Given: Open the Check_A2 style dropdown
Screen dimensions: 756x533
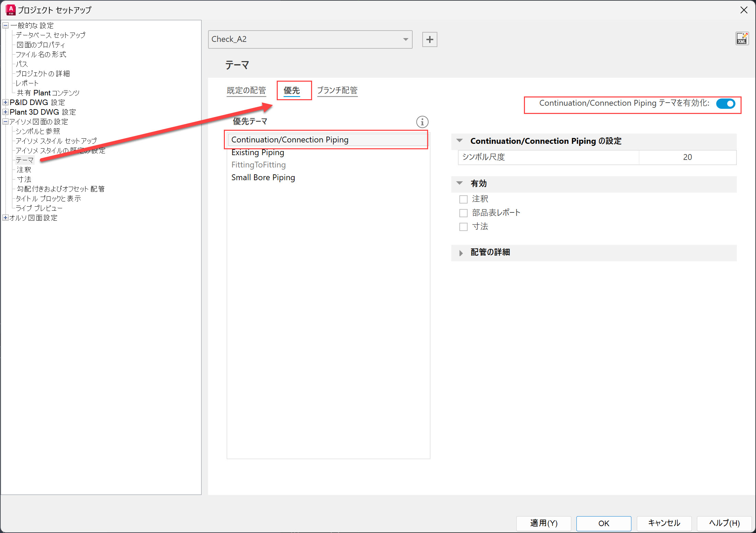Looking at the screenshot, I should 405,39.
